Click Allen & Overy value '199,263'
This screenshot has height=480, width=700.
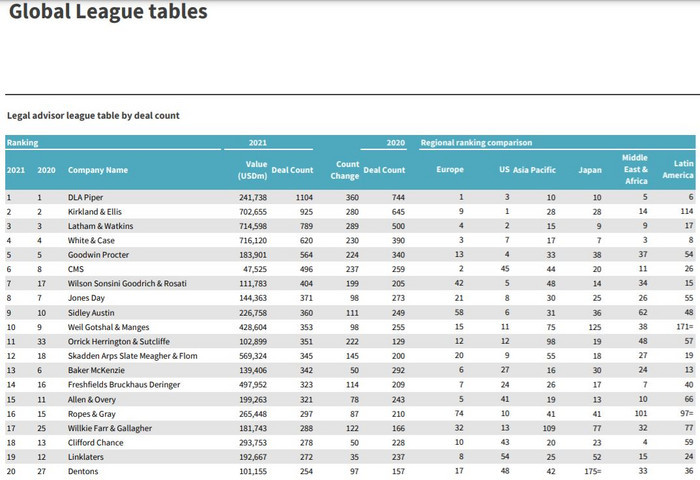(253, 399)
